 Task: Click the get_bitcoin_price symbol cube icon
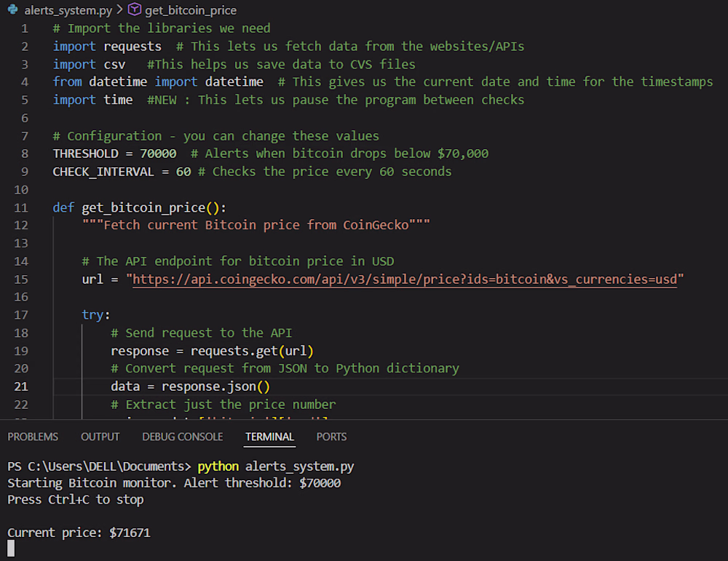tap(134, 9)
